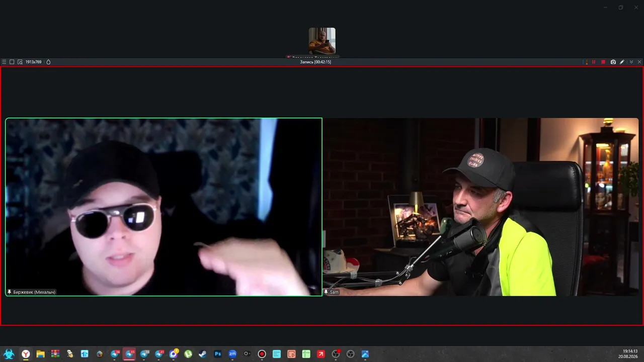Pause the screen recording
Viewport: 644px width, 362px height.
[594, 62]
